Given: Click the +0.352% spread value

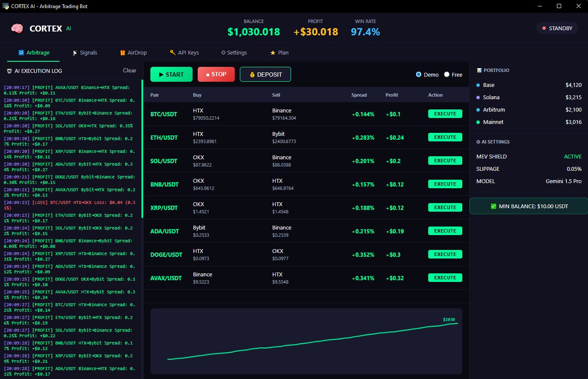Looking at the screenshot, I should (363, 255).
